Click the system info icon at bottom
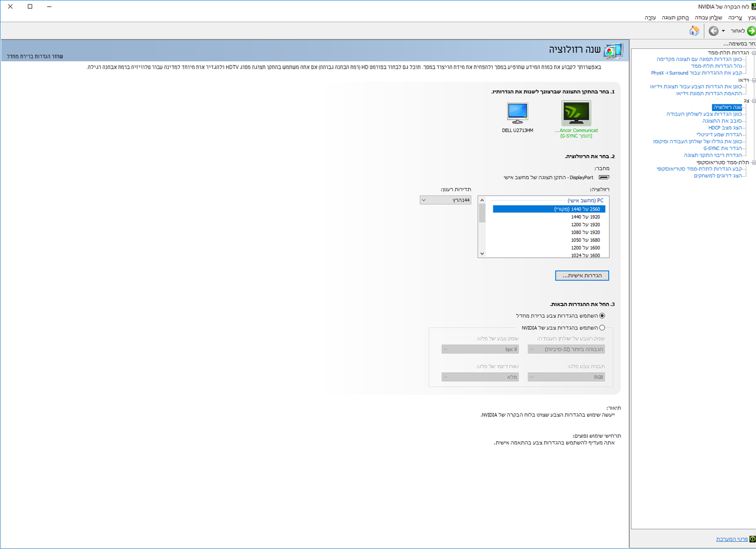Viewport: 756px width, 549px height. (753, 539)
